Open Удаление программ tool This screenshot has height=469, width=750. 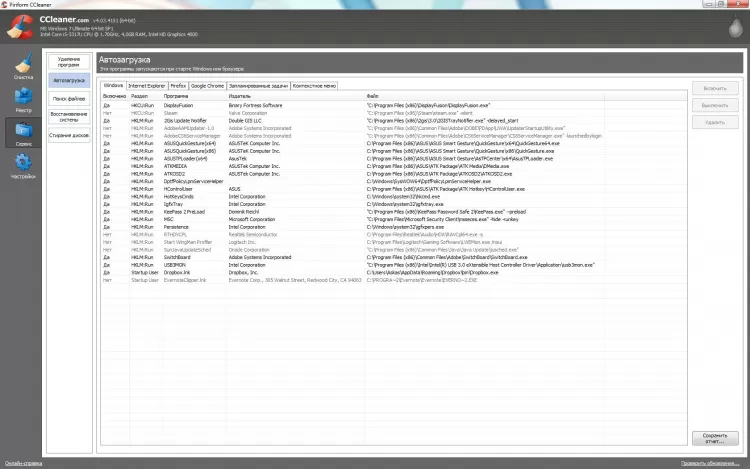click(x=69, y=62)
